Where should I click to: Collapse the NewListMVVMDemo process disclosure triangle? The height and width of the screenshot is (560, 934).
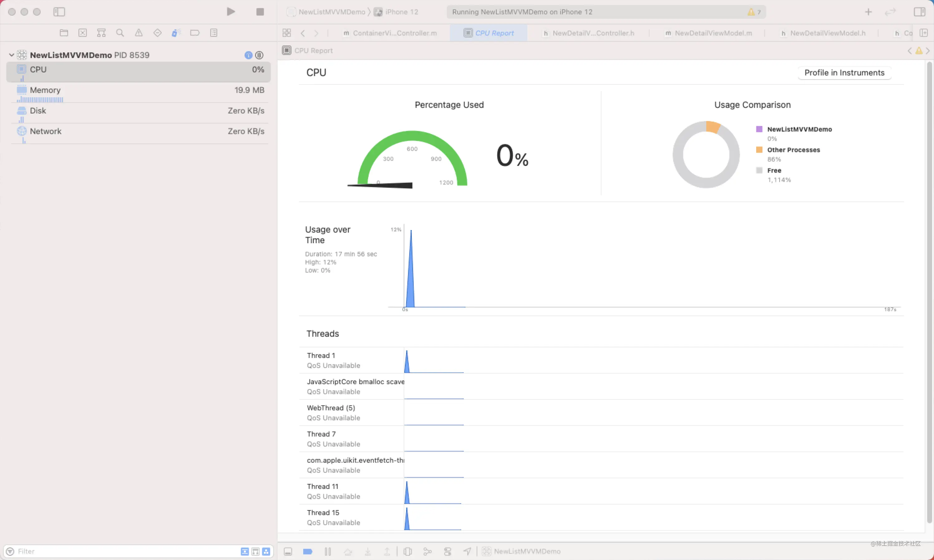(11, 55)
